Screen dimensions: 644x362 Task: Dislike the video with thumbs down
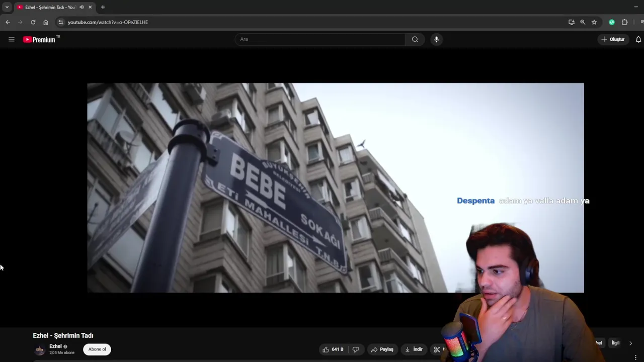coord(356,349)
